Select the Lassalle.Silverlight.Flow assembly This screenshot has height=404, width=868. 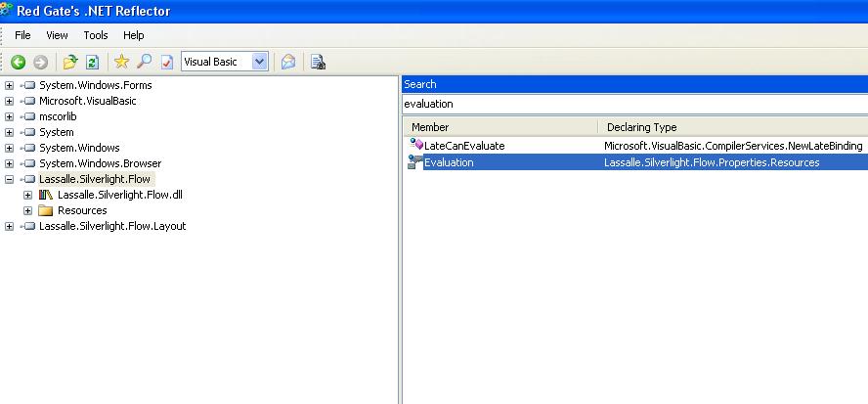point(95,179)
